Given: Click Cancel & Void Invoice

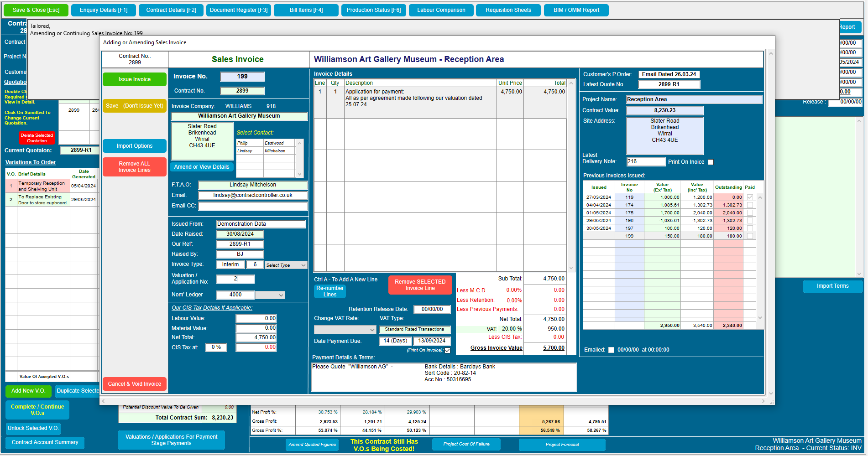Looking at the screenshot, I should (134, 383).
